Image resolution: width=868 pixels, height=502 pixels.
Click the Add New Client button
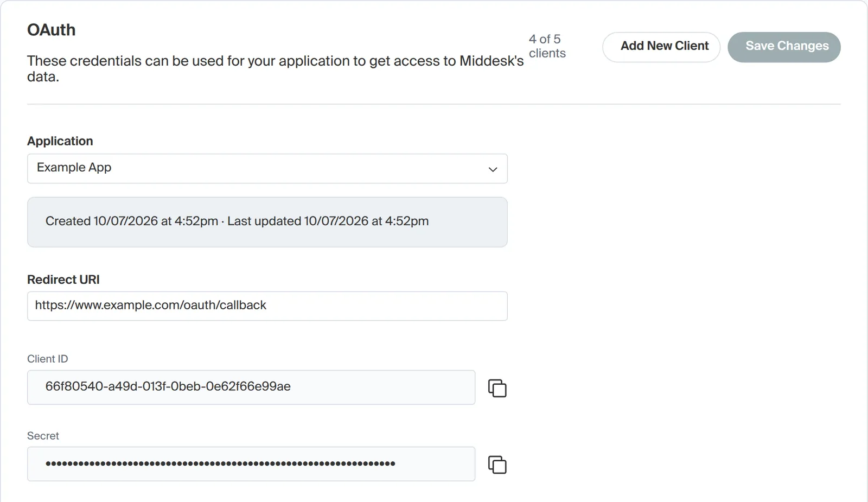click(661, 47)
